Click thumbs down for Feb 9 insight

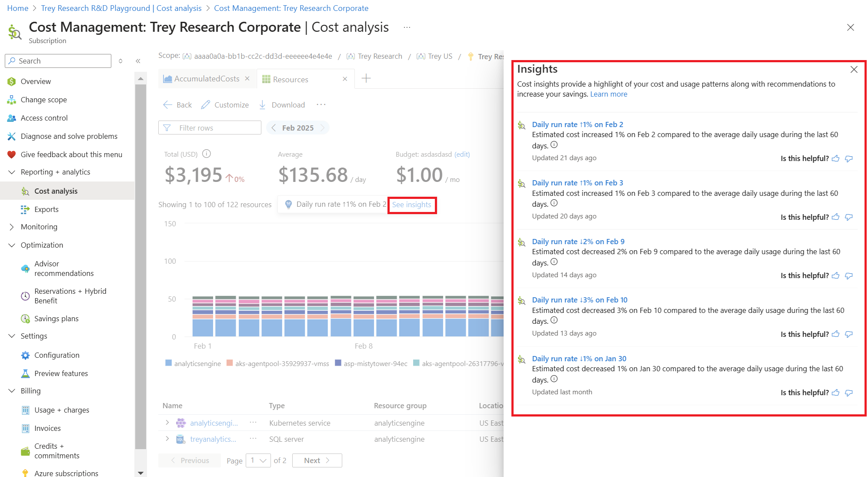click(848, 275)
